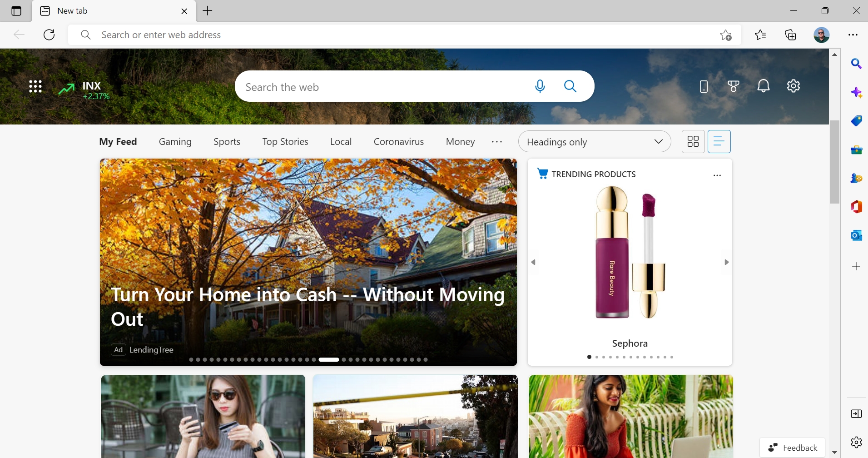Switch to list layout view
Viewport: 868px width, 458px height.
click(x=719, y=142)
